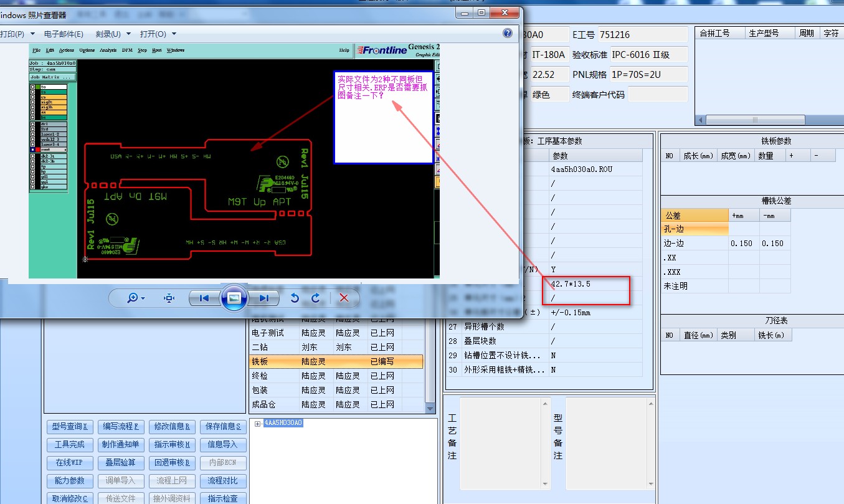
Task: Open Photo Viewer help question mark icon
Action: (x=508, y=34)
